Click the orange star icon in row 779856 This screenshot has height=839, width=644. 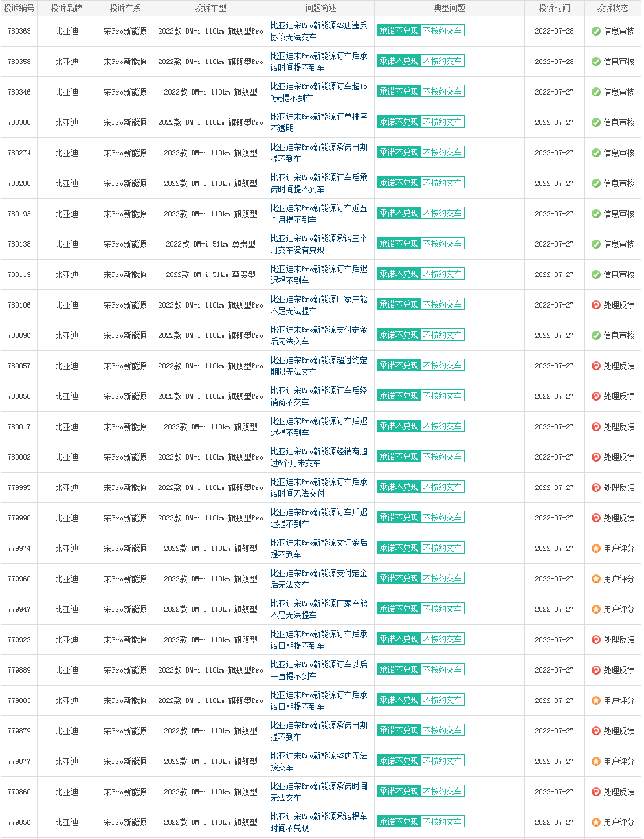[596, 822]
